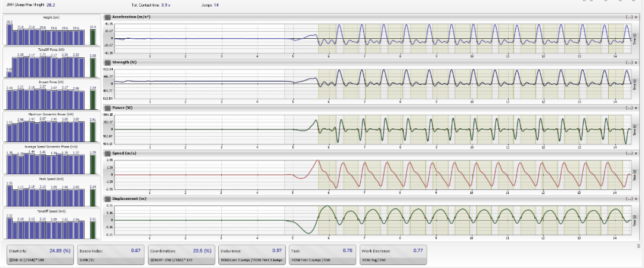
Task: Click the Displacement chart header icon
Action: tap(107, 199)
